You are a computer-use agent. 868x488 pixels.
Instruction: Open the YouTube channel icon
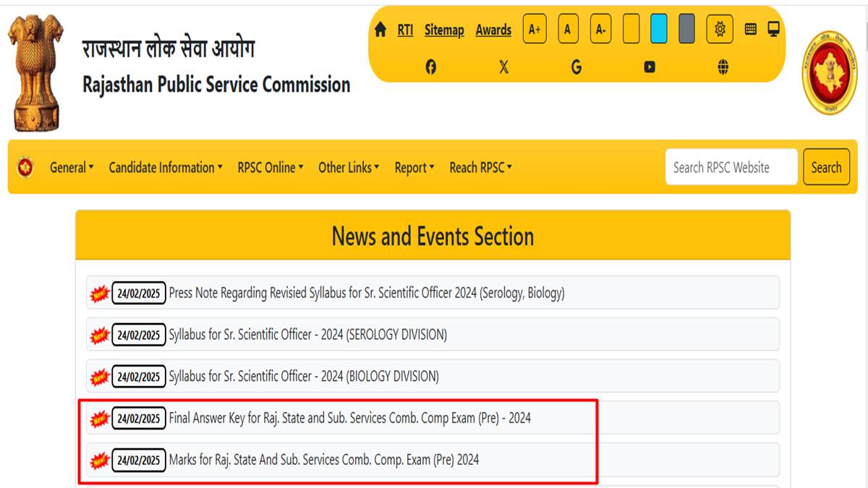649,67
